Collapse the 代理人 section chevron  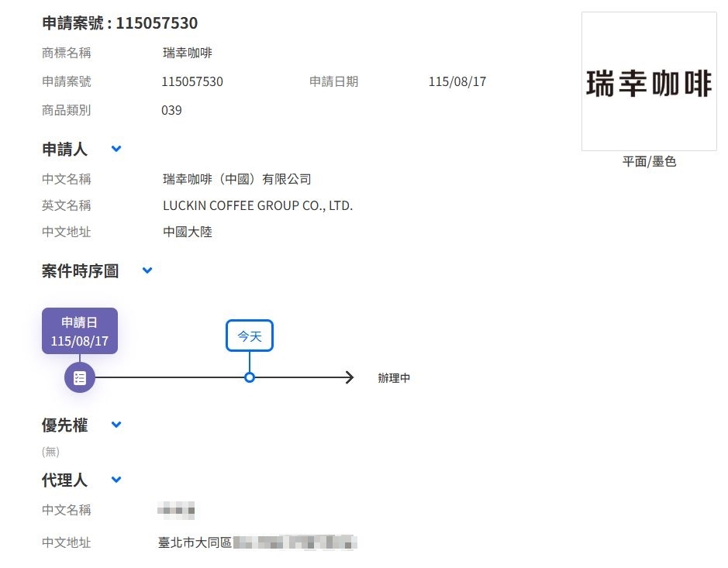coord(116,480)
